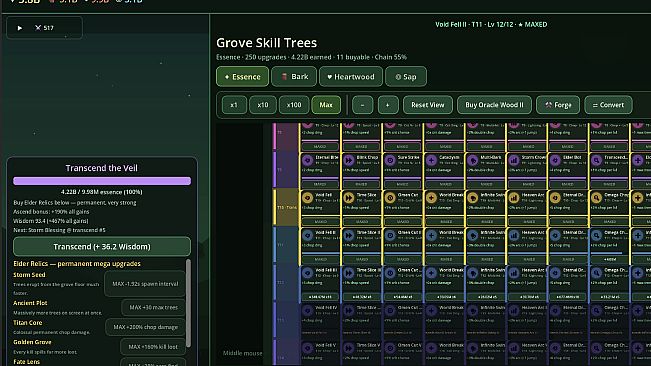
Task: Select the Void Fell III icon
Action: click(x=307, y=273)
